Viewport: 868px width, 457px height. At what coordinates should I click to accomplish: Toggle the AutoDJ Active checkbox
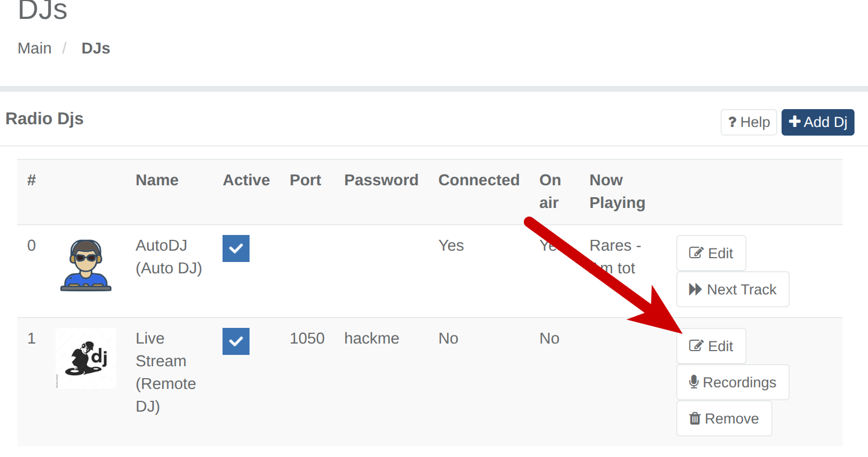coord(236,248)
